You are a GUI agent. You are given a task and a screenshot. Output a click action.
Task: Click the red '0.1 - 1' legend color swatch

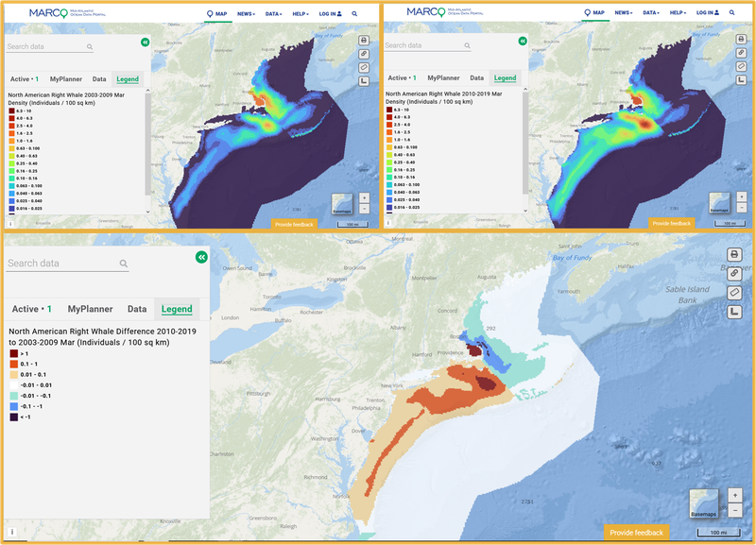coord(13,363)
